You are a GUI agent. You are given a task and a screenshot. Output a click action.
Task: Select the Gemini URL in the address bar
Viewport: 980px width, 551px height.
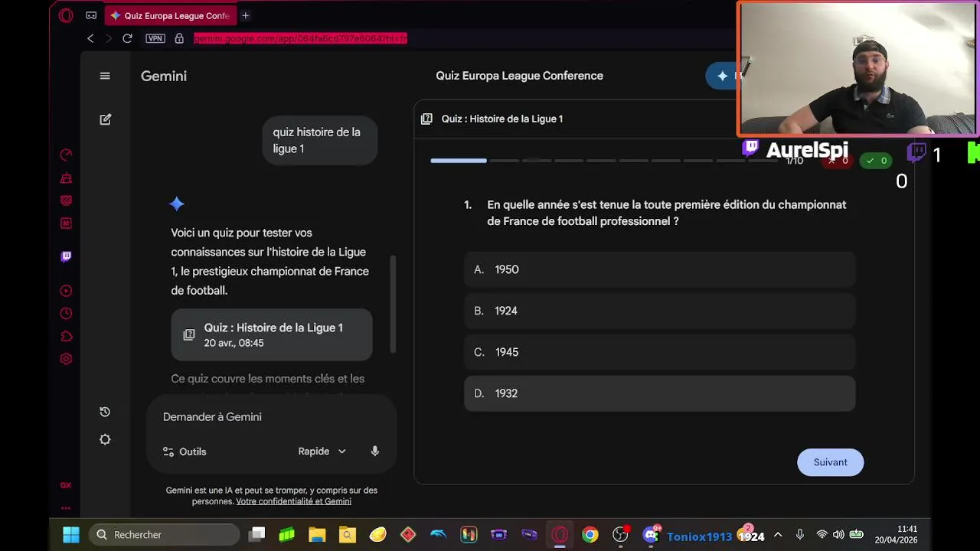click(x=300, y=38)
